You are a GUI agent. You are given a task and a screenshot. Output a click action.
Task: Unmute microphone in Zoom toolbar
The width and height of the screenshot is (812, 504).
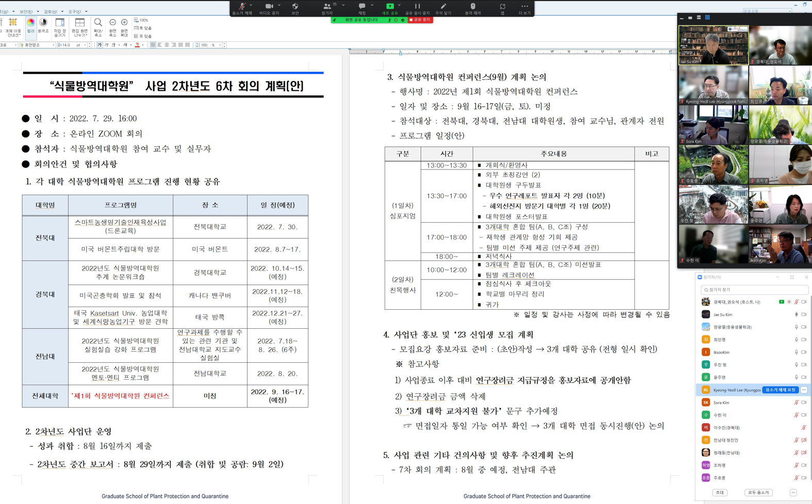tap(242, 8)
